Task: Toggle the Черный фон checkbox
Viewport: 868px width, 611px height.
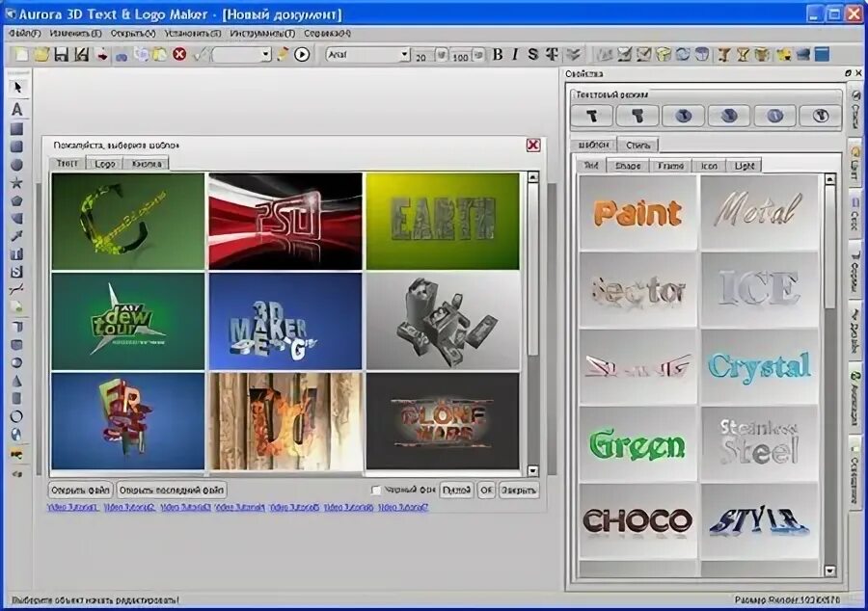Action: pos(376,491)
